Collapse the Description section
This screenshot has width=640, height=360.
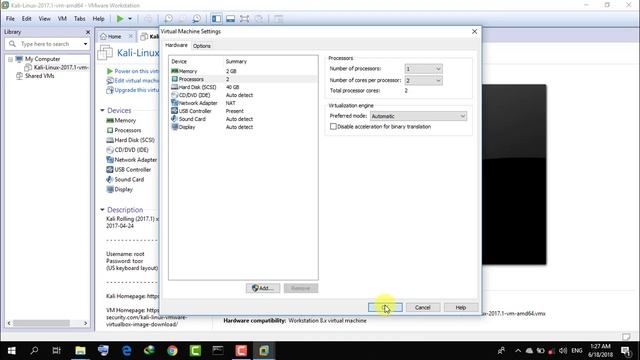pyautogui.click(x=102, y=210)
